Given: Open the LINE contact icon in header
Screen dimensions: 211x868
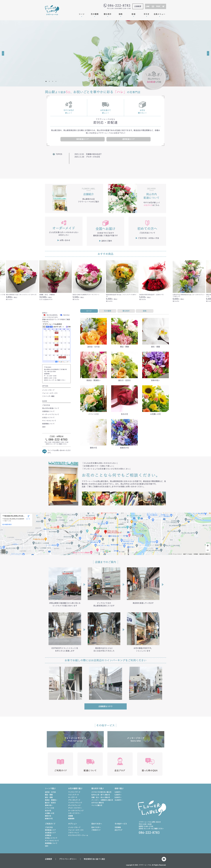Looking at the screenshot, I should (x=147, y=6).
